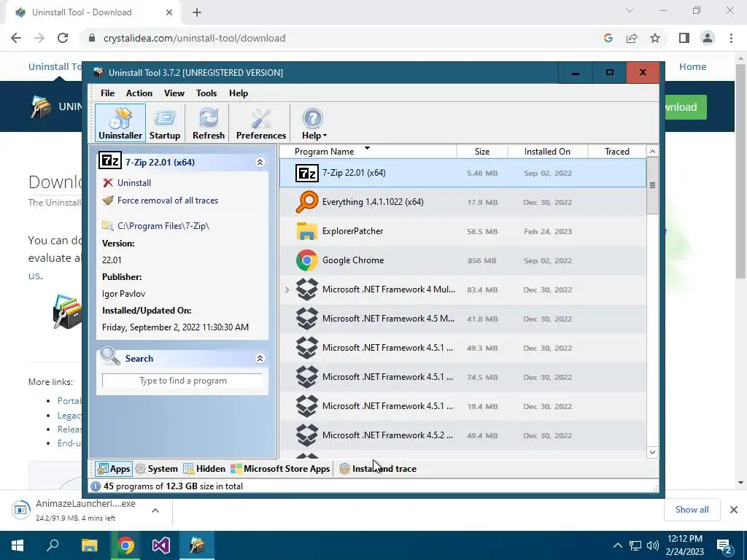Switch to the System tab
This screenshot has width=747, height=560.
[156, 469]
